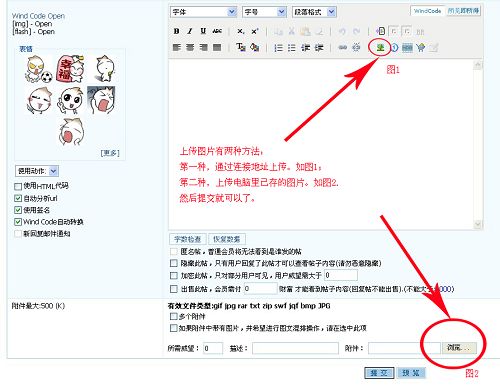This screenshot has width=500, height=390.
Task: Click the subscript x icon
Action: point(241,31)
